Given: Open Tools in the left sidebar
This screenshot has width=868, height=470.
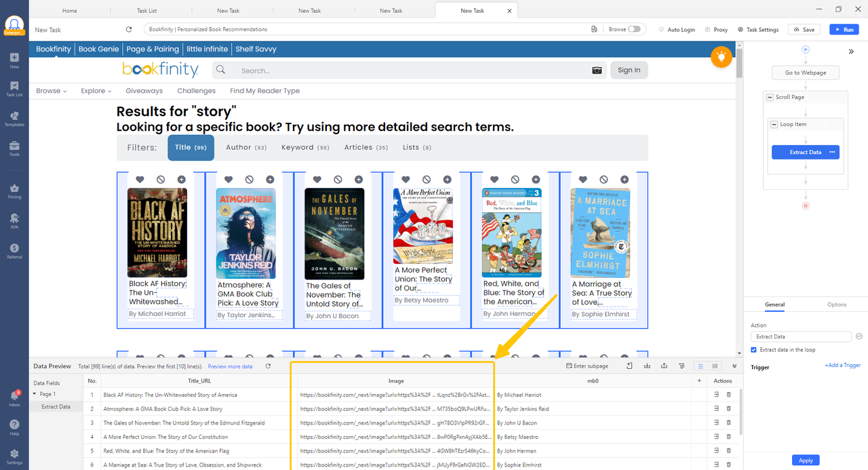Looking at the screenshot, I should (14, 149).
